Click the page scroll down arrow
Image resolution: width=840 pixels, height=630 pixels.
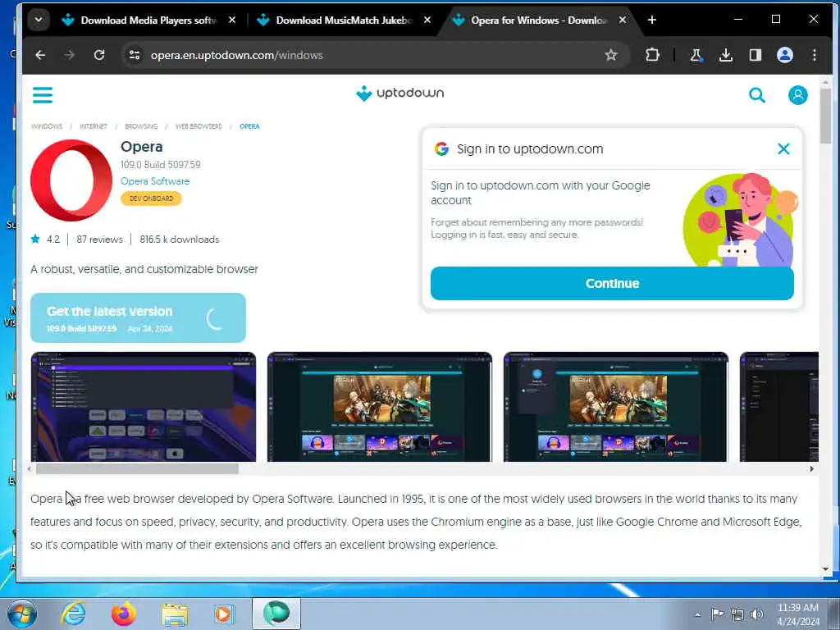pos(825,569)
